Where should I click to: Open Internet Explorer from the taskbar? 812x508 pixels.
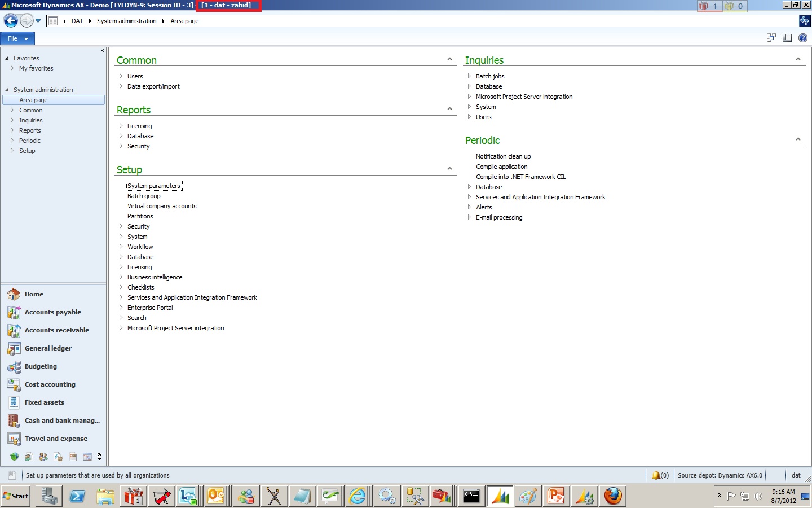pyautogui.click(x=358, y=496)
